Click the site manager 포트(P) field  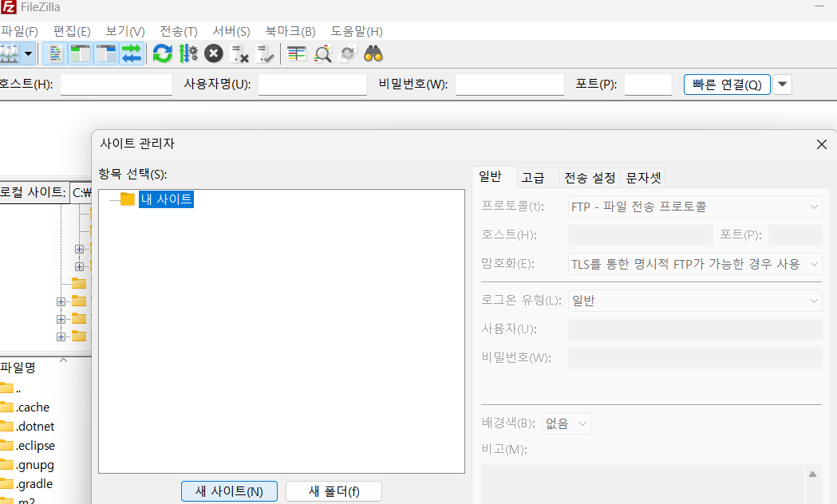pyautogui.click(x=796, y=235)
